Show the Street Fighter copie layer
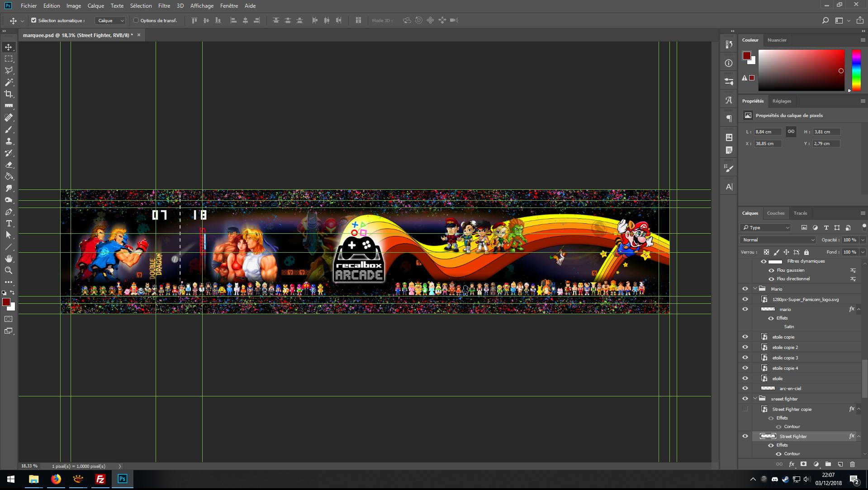Image resolution: width=868 pixels, height=490 pixels. (x=745, y=409)
